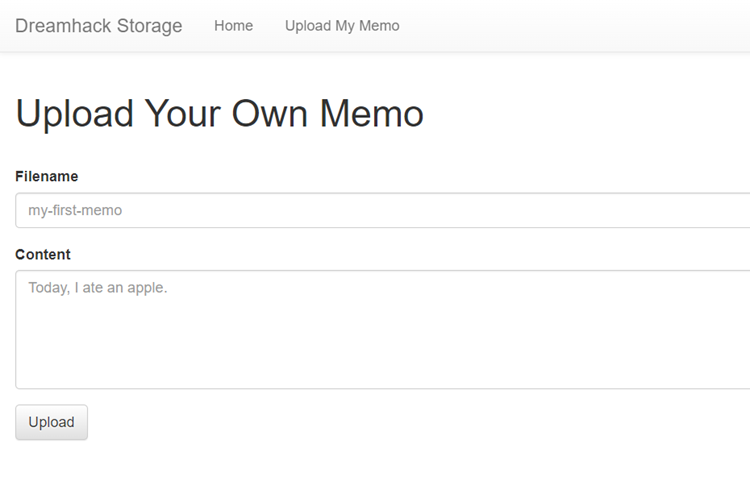The height and width of the screenshot is (498, 750).
Task: Activate the memo content box
Action: click(380, 329)
